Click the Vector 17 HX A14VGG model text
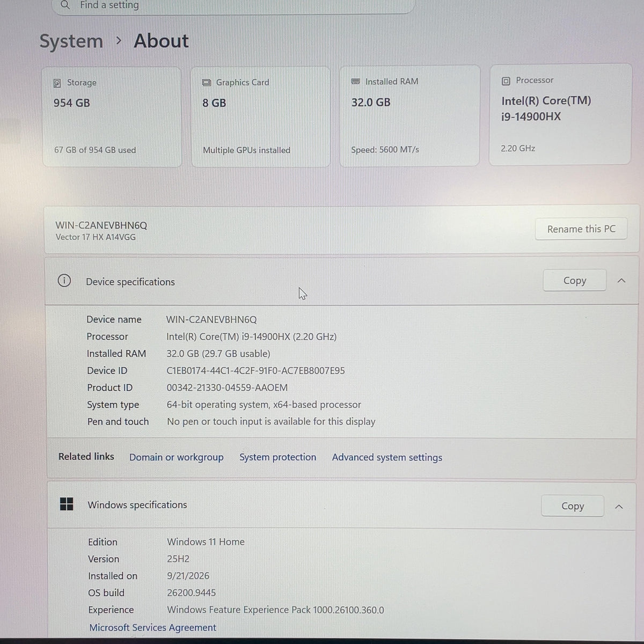 tap(96, 237)
